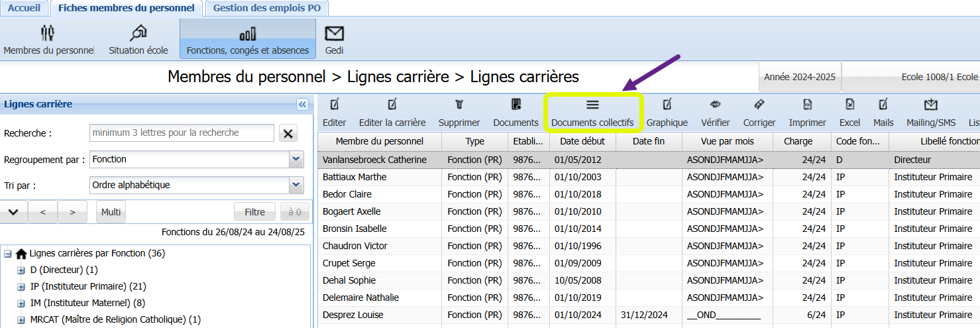Click the Supprimer trash icon

coord(459,105)
